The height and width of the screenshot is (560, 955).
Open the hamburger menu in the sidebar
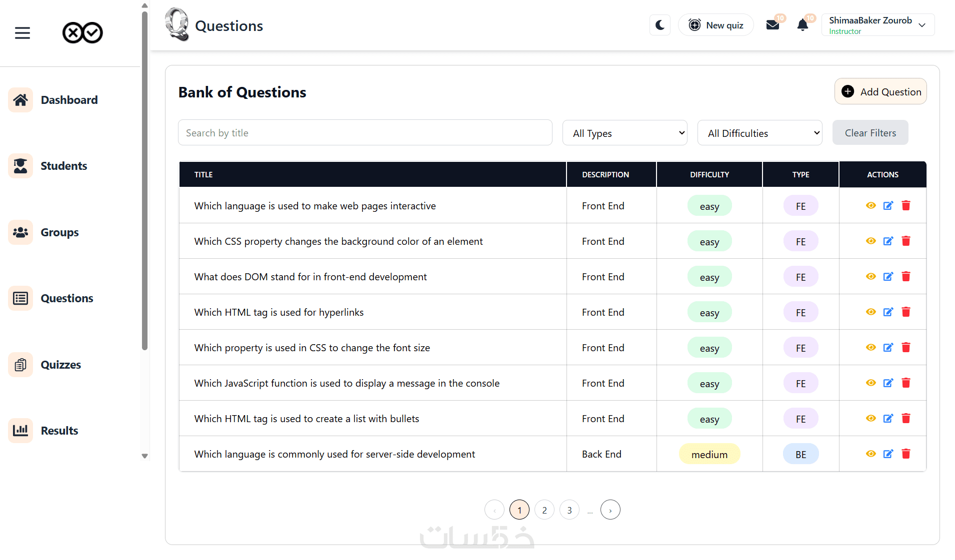pos(22,33)
